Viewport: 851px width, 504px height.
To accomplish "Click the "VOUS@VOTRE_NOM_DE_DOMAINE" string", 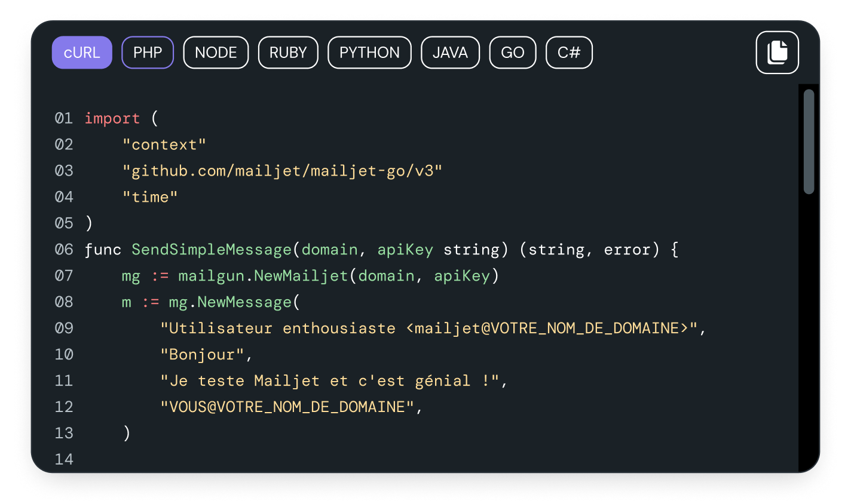I will pos(287,407).
